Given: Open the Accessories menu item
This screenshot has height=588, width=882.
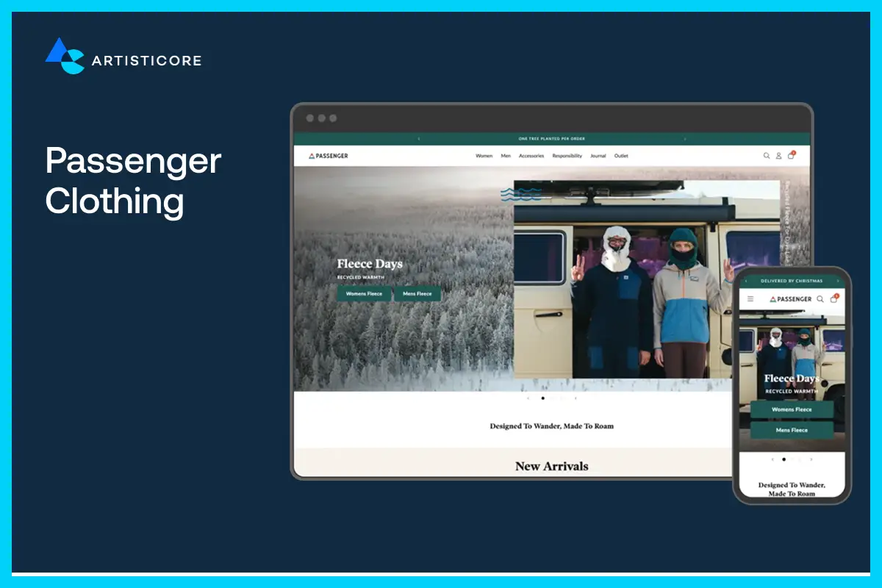Looking at the screenshot, I should 531,156.
